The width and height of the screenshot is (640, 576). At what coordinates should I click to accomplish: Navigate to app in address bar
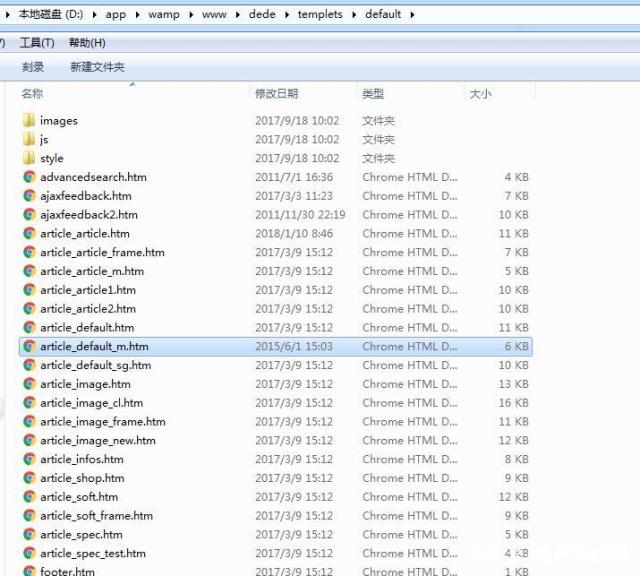(116, 15)
